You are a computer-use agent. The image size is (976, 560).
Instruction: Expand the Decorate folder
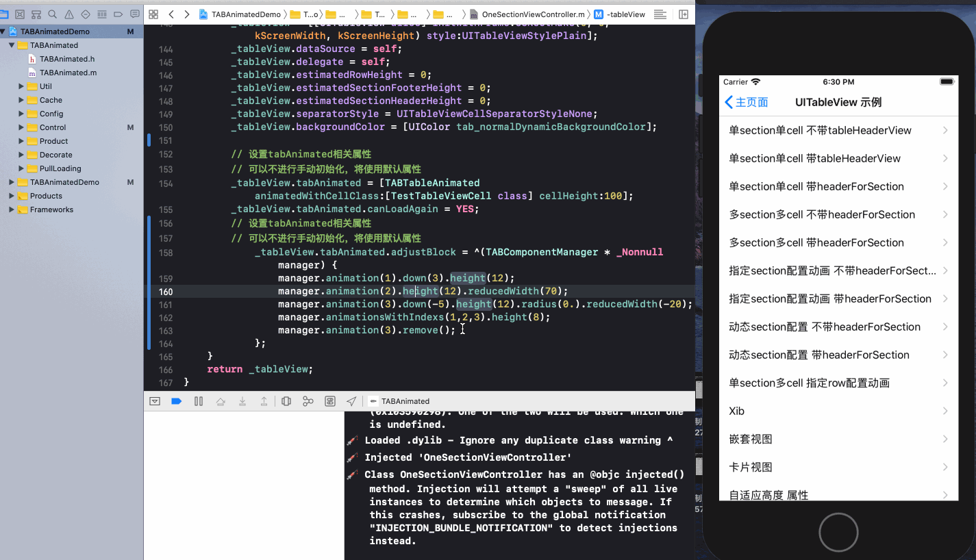point(21,155)
